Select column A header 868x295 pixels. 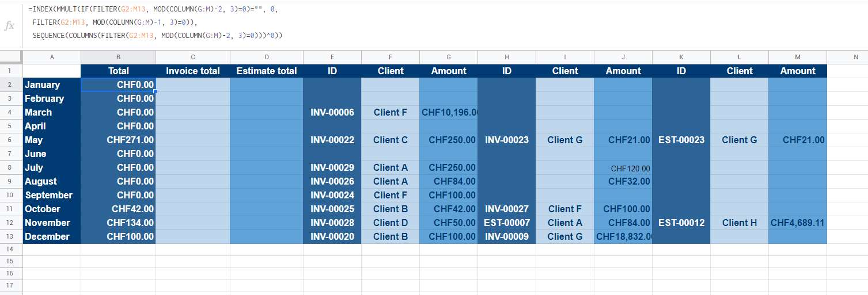[x=52, y=57]
